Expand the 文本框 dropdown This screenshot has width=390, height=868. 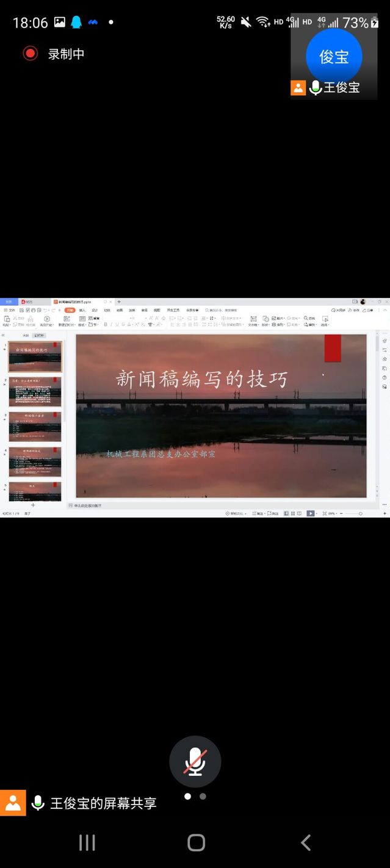click(x=253, y=325)
